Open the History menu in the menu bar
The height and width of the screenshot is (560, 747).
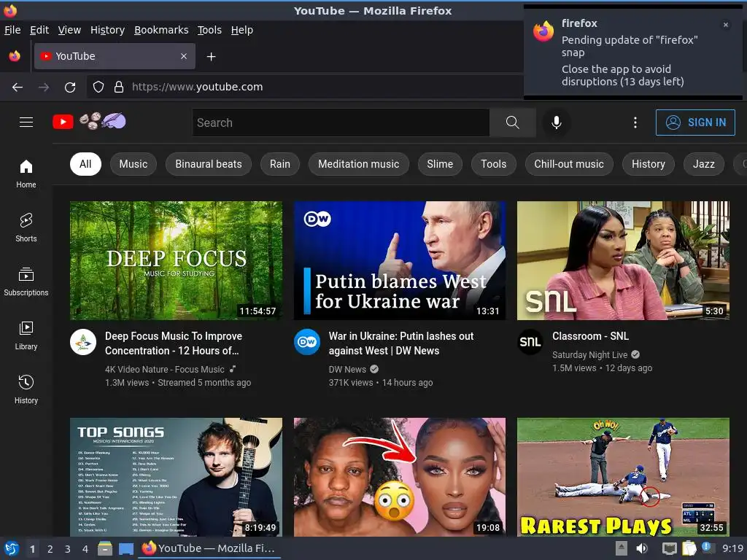click(107, 30)
